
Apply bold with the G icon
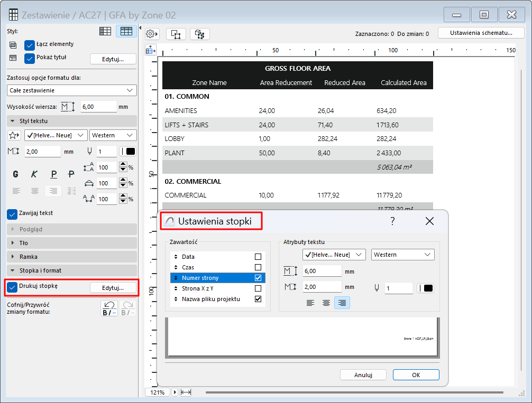coord(16,174)
